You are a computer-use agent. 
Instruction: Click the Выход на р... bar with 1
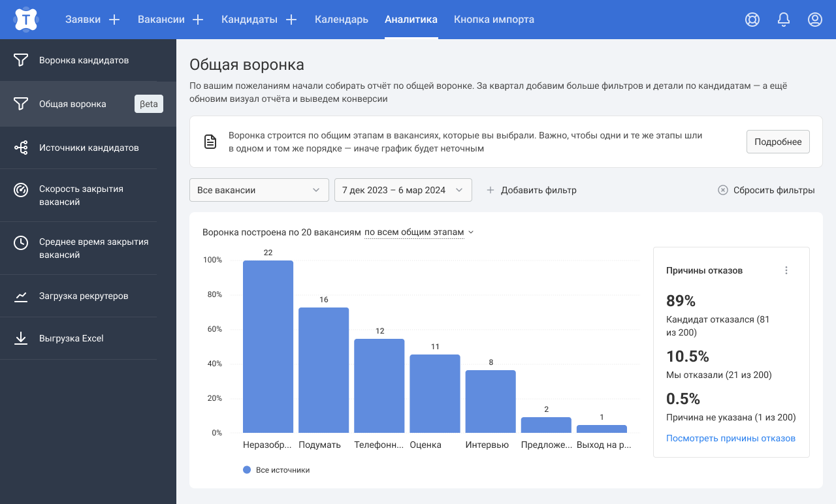602,429
